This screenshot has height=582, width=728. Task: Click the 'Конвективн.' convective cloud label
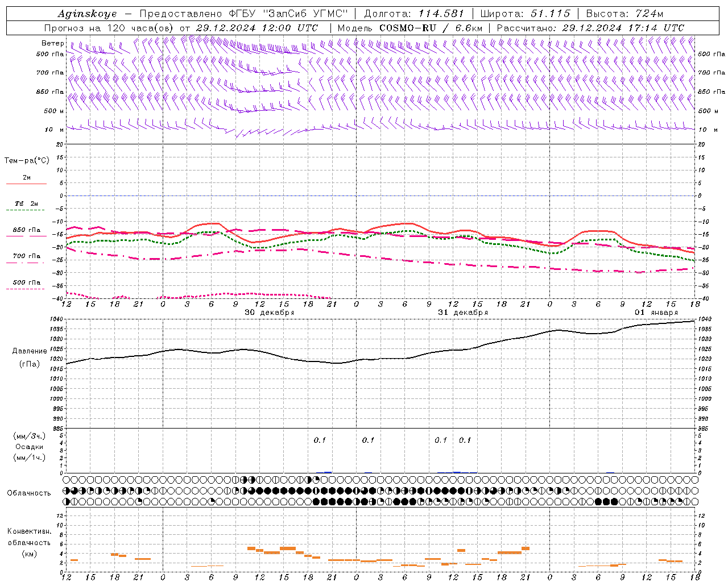(30, 532)
